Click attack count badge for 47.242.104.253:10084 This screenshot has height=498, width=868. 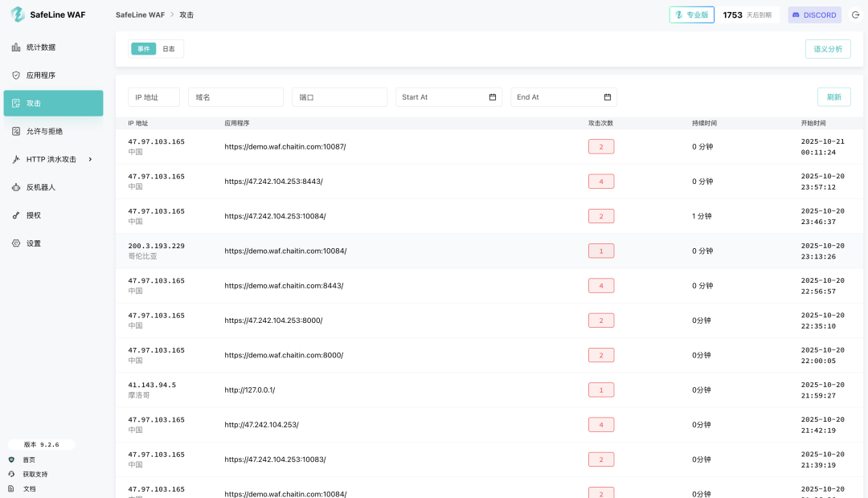(601, 216)
